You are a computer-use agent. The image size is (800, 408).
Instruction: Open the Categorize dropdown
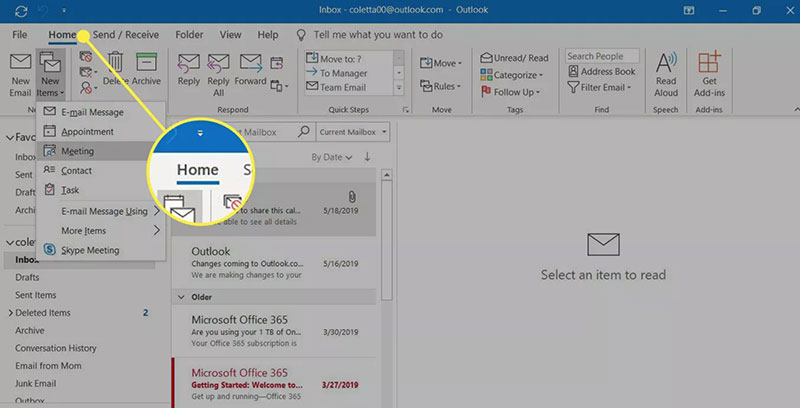click(x=512, y=75)
